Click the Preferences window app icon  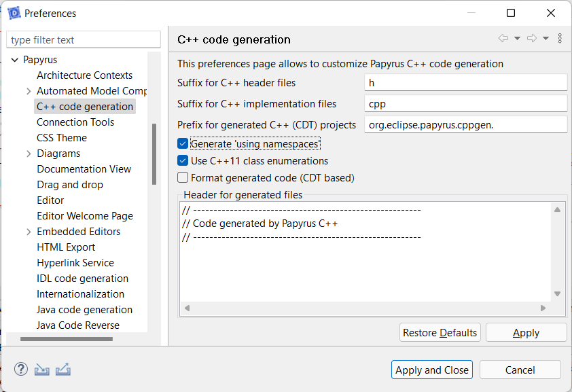[x=14, y=13]
